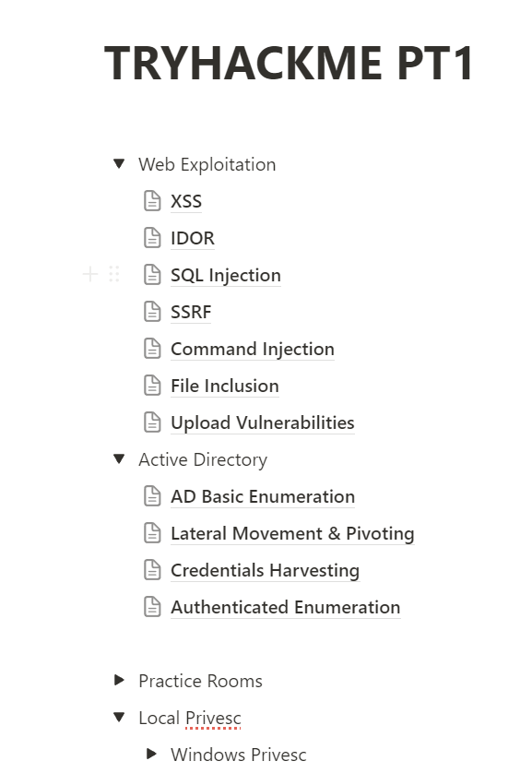Click the page icon beside Credentials Harvesting
Screen dimensions: 532x773
click(152, 570)
